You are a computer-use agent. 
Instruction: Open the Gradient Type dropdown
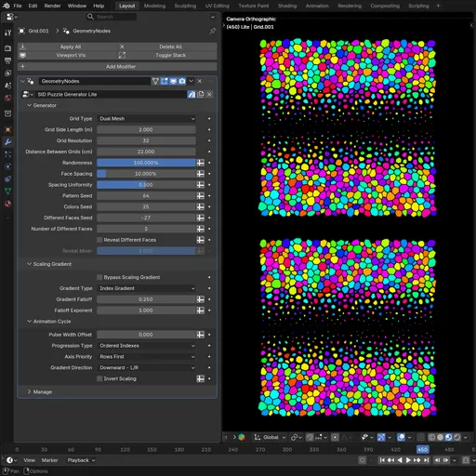tap(146, 288)
